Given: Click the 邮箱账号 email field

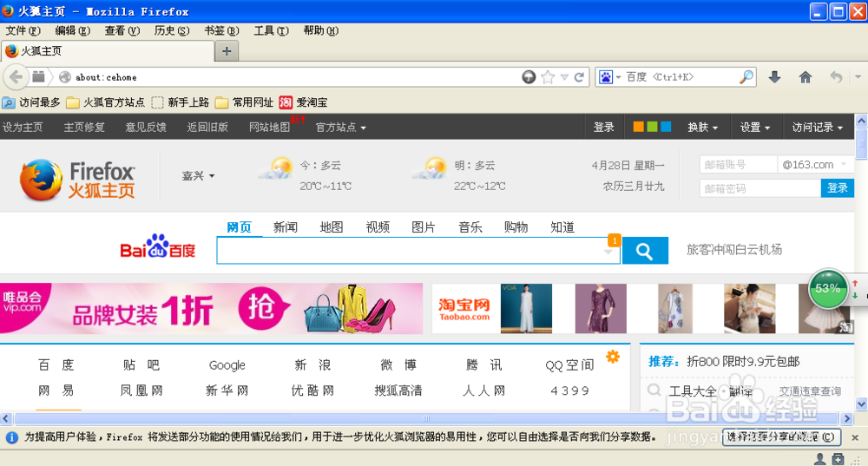Looking at the screenshot, I should [739, 164].
